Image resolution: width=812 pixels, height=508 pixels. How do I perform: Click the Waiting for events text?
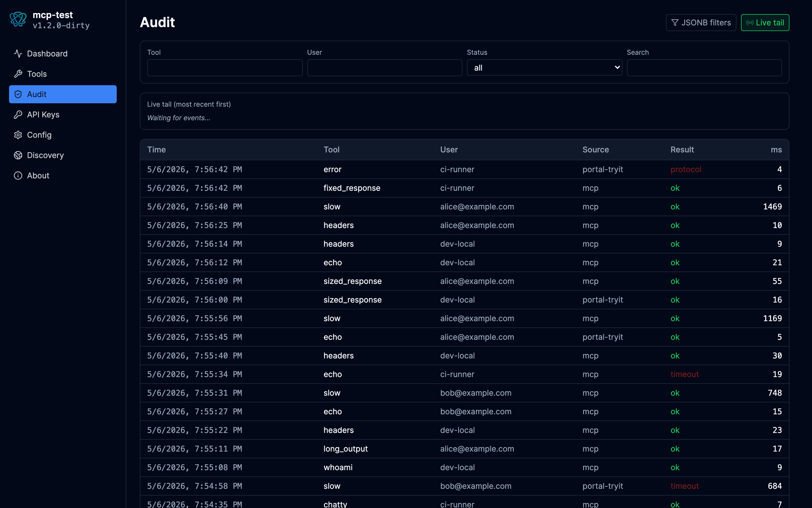tap(178, 118)
